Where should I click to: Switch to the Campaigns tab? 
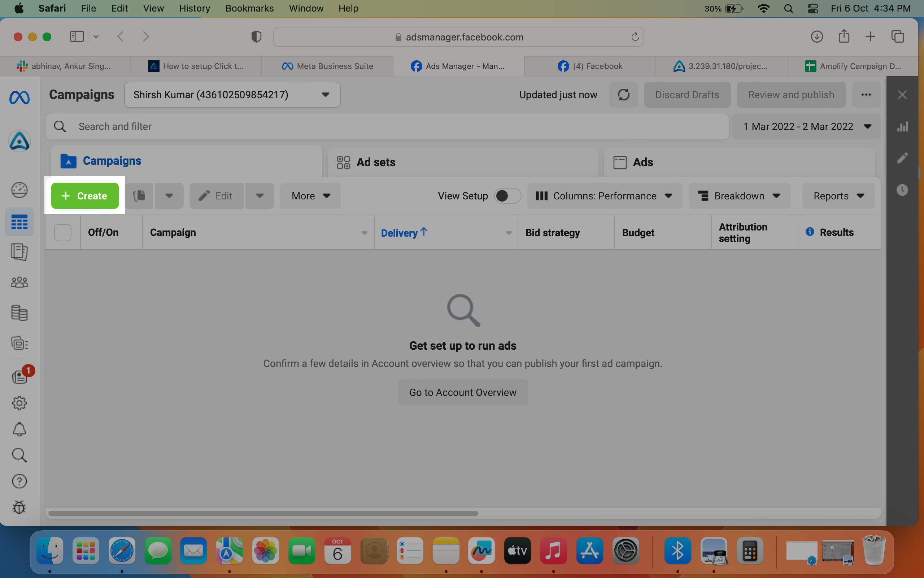point(186,161)
